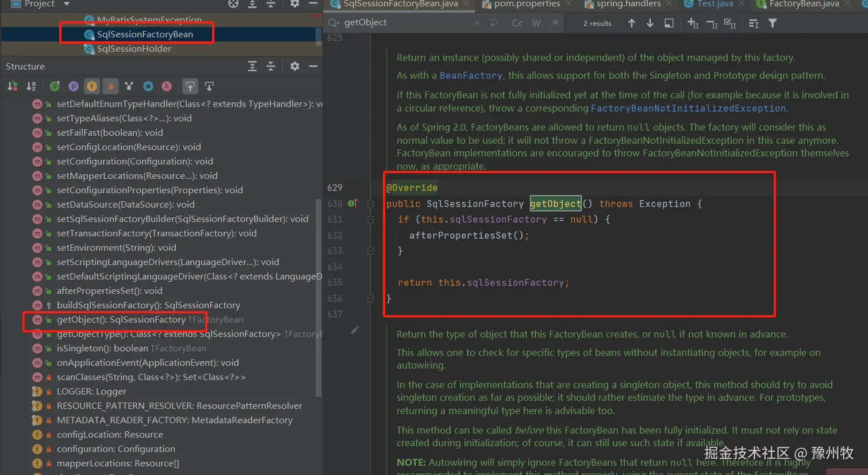This screenshot has width=868, height=475.
Task: Open search filter options icon
Action: pos(773,23)
